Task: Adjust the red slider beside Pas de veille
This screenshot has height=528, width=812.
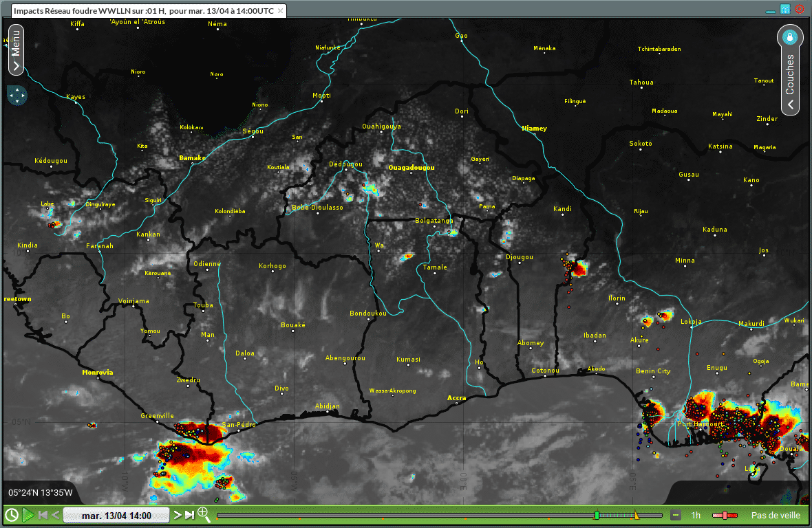Action: click(725, 515)
